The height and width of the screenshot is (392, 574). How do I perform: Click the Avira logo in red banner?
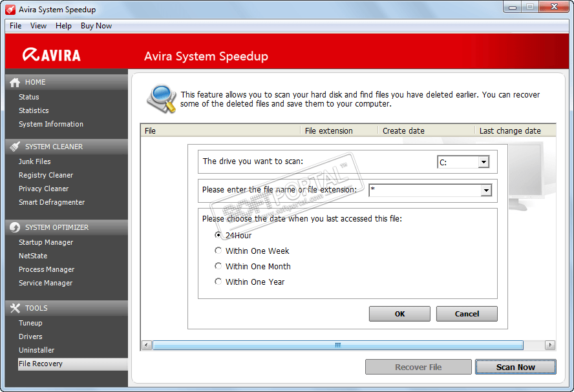(x=52, y=55)
